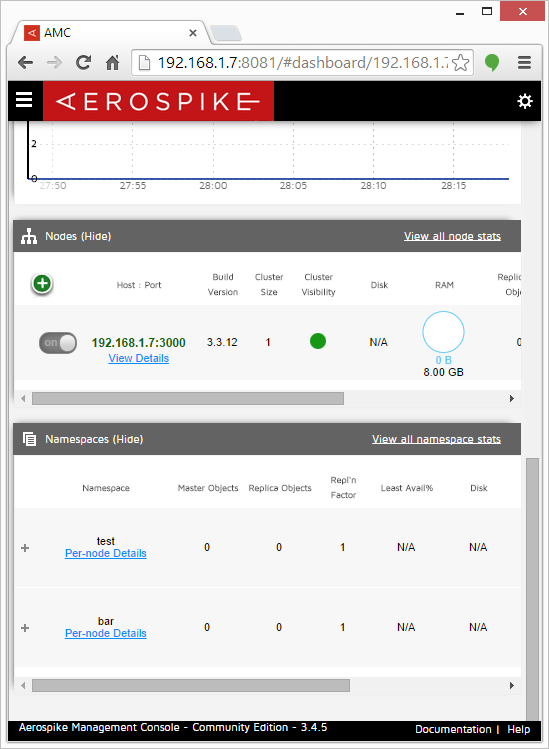This screenshot has height=749, width=549.
Task: Toggle node 192.168.1.7:3000 on switch
Action: 58,342
